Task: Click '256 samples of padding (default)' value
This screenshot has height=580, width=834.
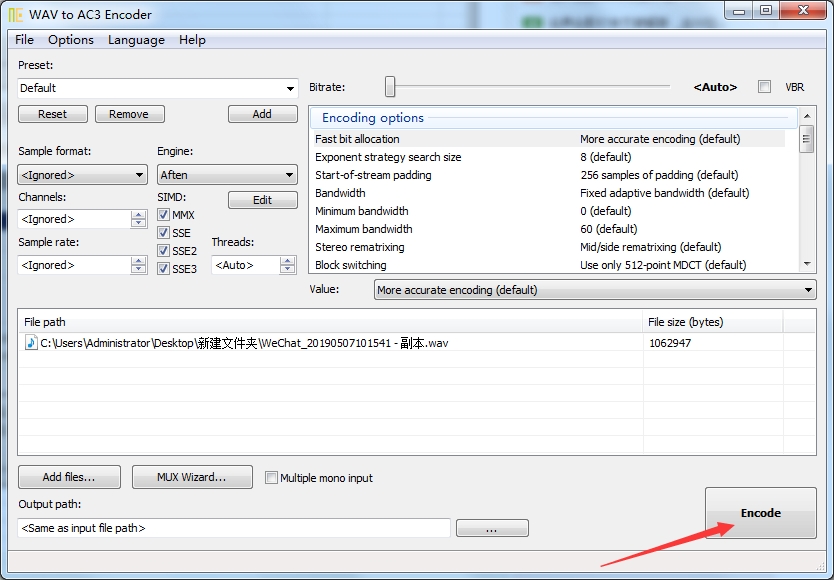Action: pyautogui.click(x=659, y=175)
